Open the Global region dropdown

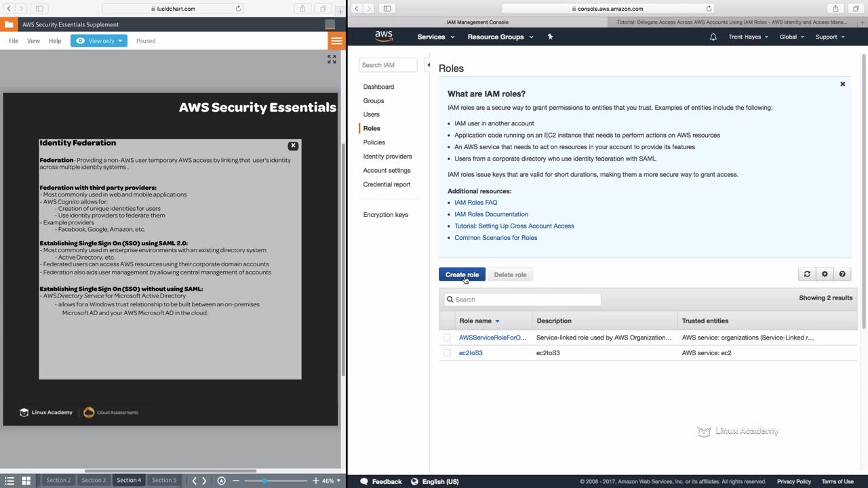point(791,37)
